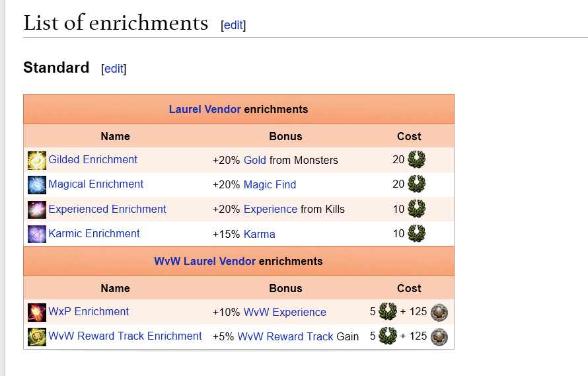Follow the Magic Find bonus link
The height and width of the screenshot is (376, 588).
click(270, 184)
